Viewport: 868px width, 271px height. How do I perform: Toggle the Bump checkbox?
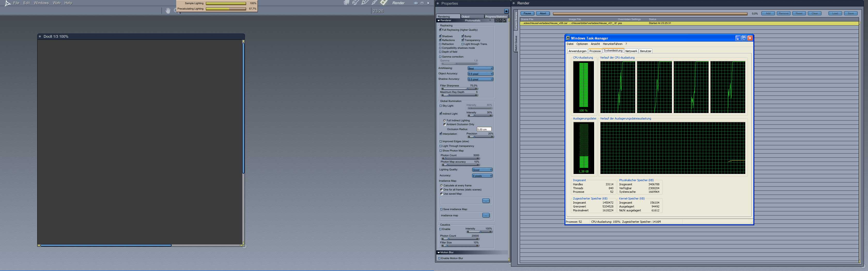463,36
